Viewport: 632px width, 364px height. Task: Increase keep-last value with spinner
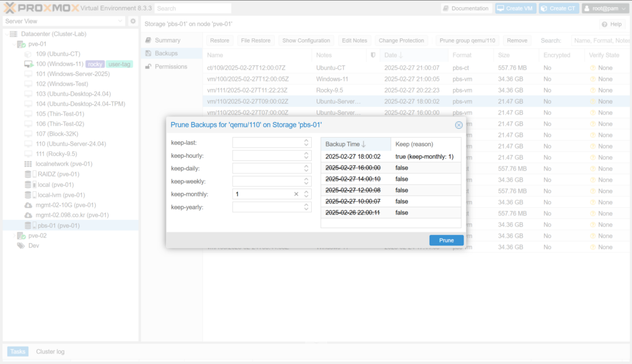click(x=307, y=140)
